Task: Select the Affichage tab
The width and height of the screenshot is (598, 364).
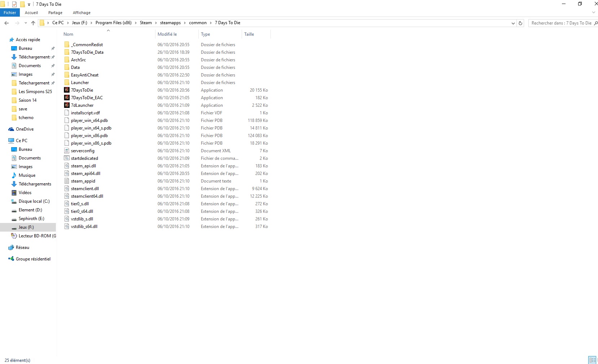Action: (82, 13)
